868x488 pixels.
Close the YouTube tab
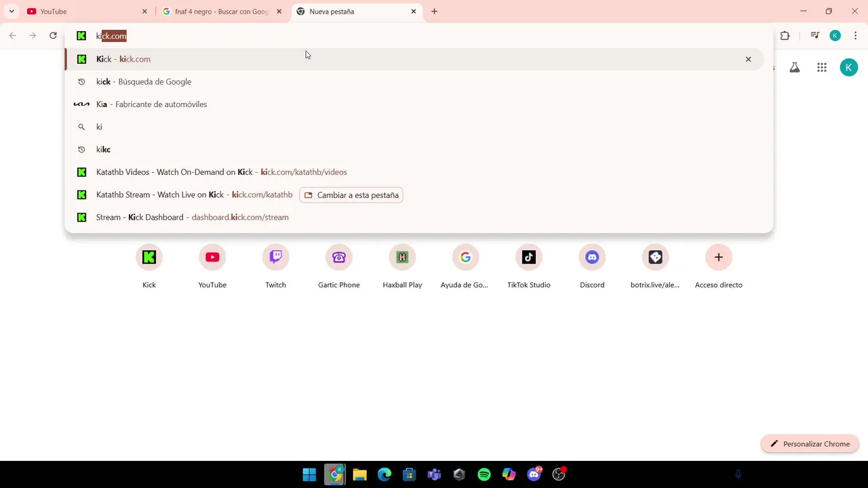click(144, 12)
